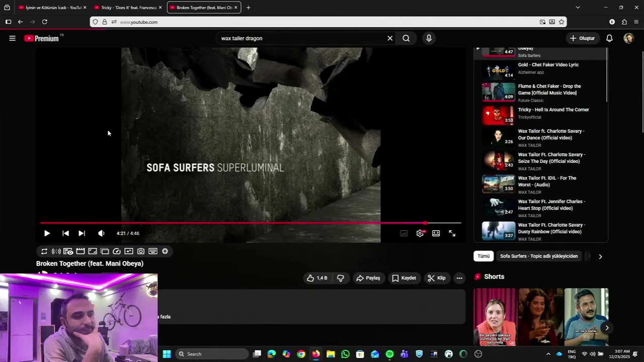Open the Oluştur create menu

click(x=582, y=38)
